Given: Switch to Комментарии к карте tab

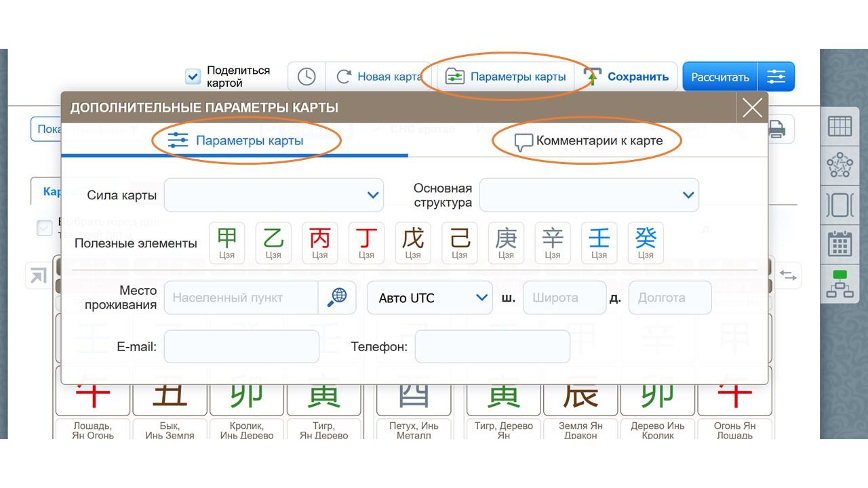Looking at the screenshot, I should [x=588, y=141].
